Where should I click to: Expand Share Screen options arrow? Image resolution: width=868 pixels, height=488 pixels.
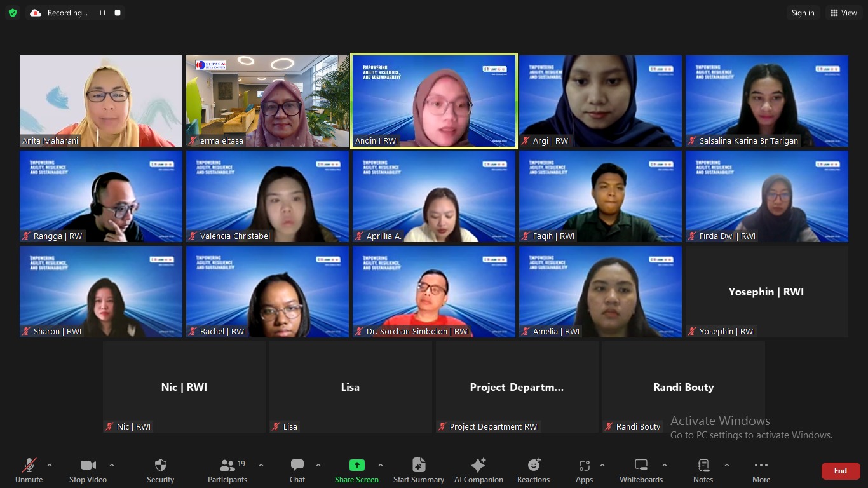click(x=381, y=465)
